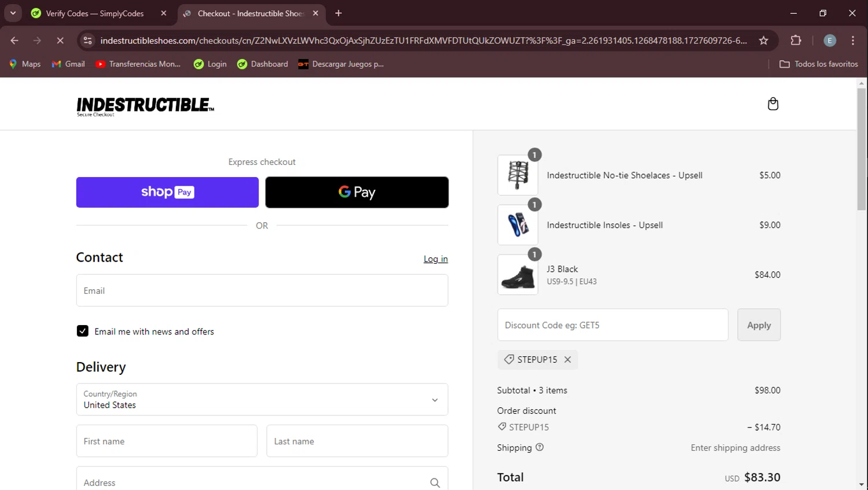The width and height of the screenshot is (868, 490).
Task: Click the Discount Code input field
Action: 613,325
